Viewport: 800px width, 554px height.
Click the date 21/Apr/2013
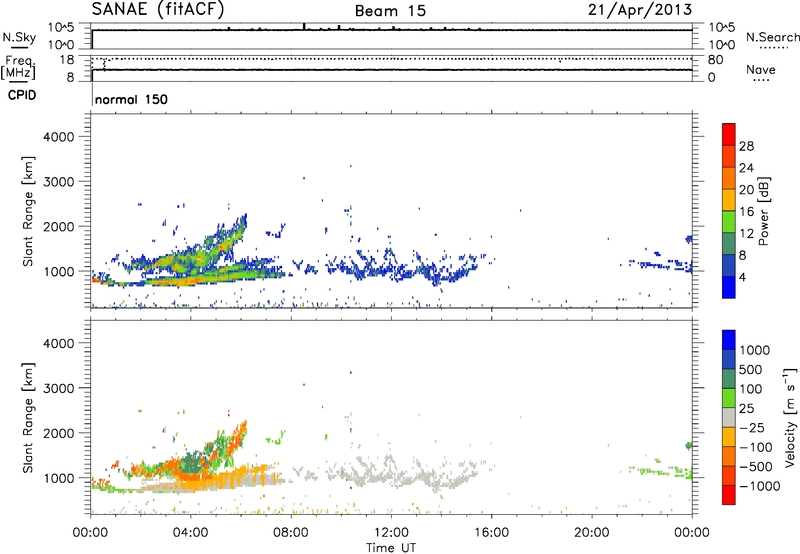[x=640, y=10]
